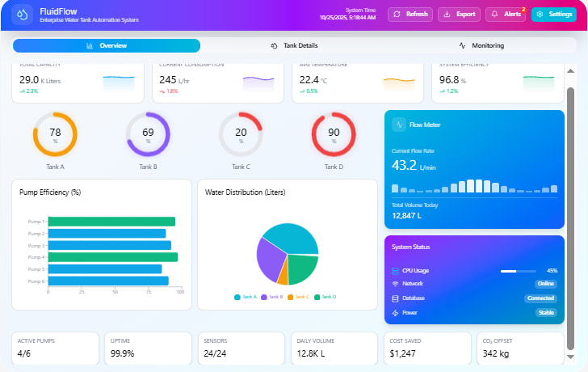Open the Monitoring tab

482,46
